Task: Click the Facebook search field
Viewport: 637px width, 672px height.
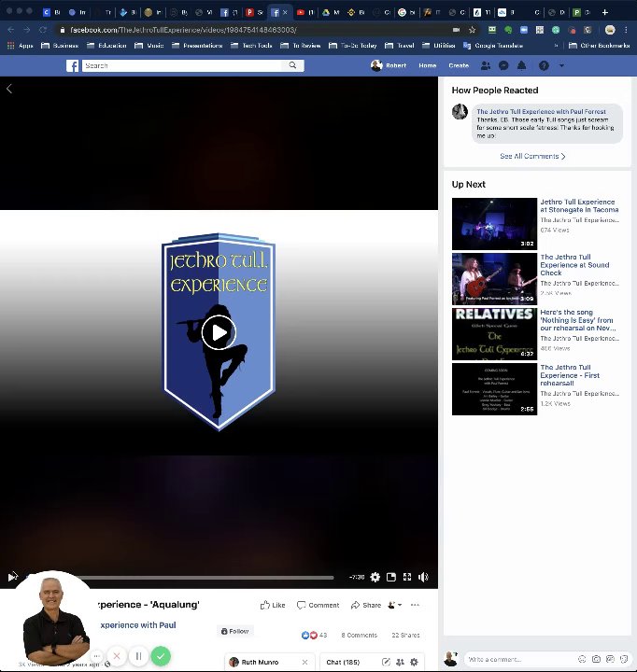Action: coord(184,65)
